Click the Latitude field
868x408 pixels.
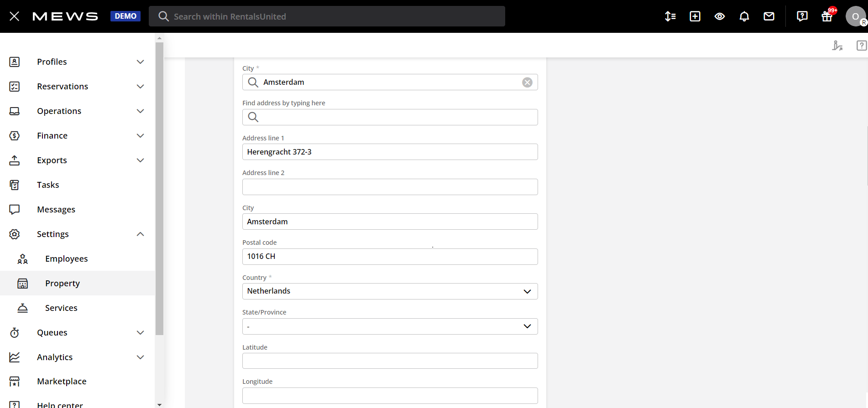[390, 361]
